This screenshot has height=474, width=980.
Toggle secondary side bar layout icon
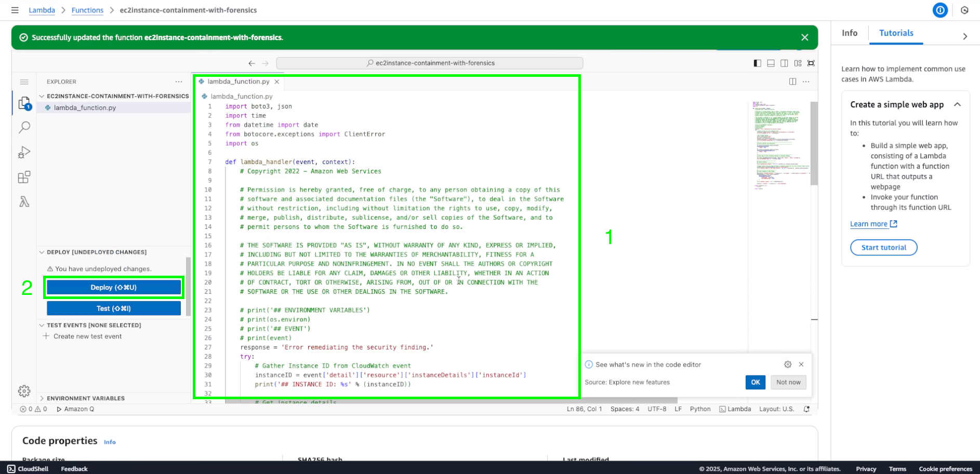pos(784,63)
